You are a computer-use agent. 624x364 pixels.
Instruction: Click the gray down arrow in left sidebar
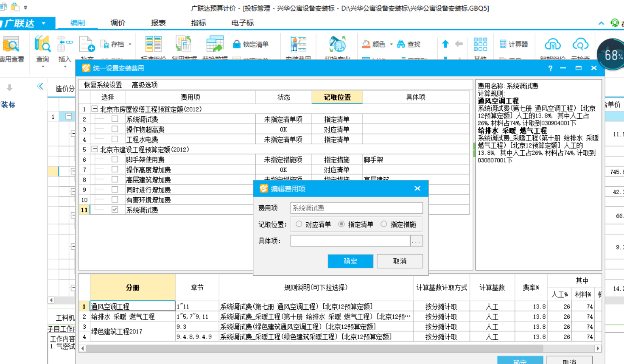point(9,88)
